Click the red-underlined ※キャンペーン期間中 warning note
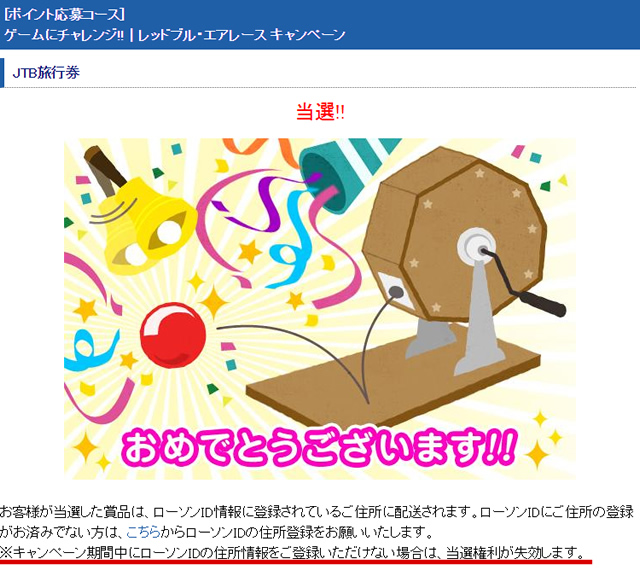The image size is (640, 571). pos(293,553)
